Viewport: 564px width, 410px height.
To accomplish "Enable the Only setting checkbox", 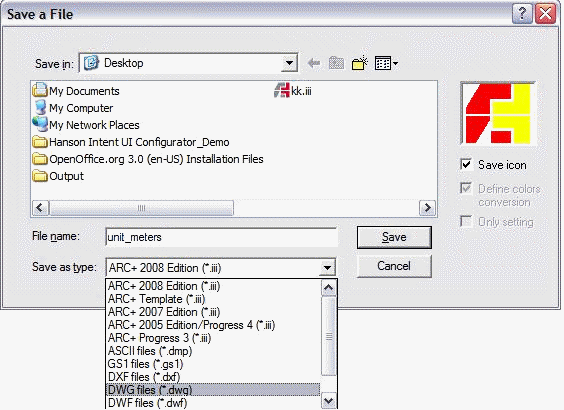I will click(466, 221).
